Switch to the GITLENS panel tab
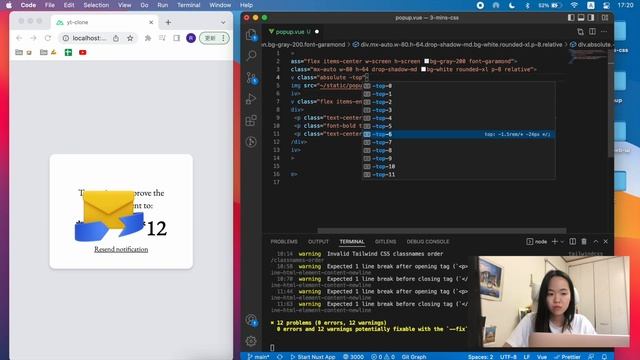Image resolution: width=640 pixels, height=360 pixels. point(385,242)
